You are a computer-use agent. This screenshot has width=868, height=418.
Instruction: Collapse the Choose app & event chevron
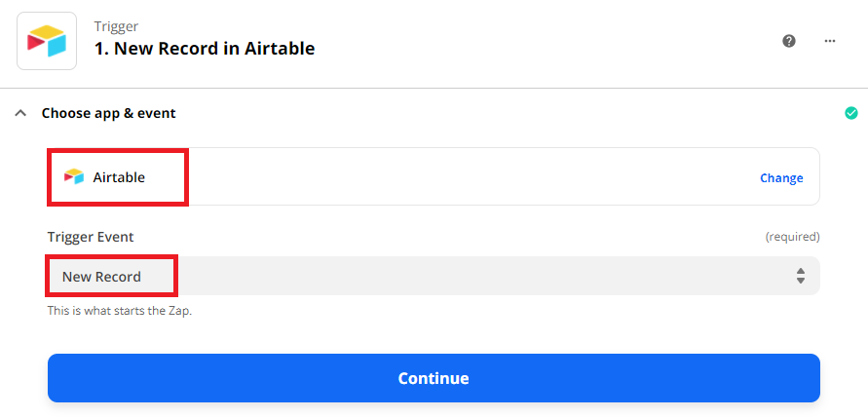pyautogui.click(x=20, y=113)
